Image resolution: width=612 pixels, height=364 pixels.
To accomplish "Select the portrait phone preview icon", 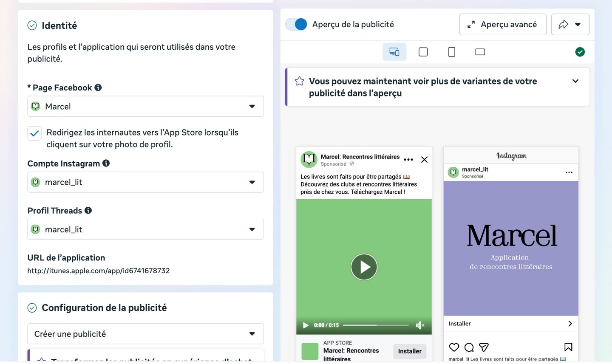I will point(452,52).
